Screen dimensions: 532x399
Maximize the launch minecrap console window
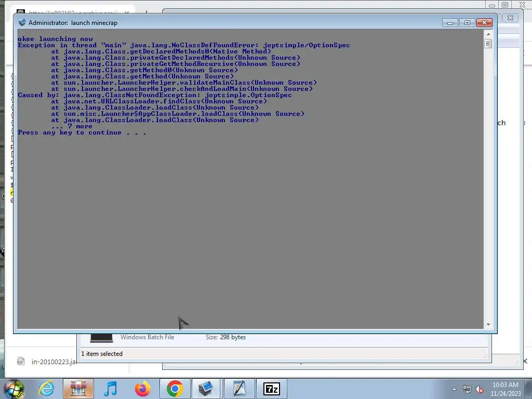467,23
